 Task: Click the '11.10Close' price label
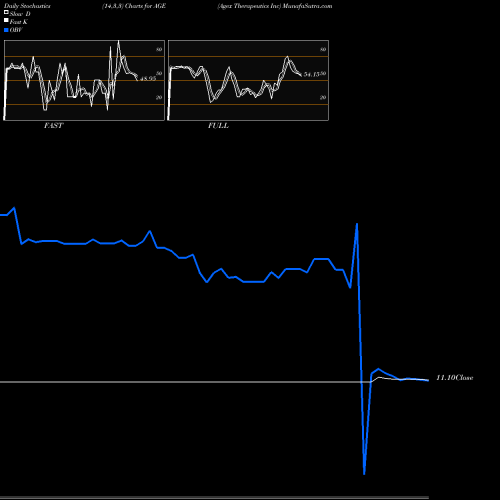(x=455, y=378)
